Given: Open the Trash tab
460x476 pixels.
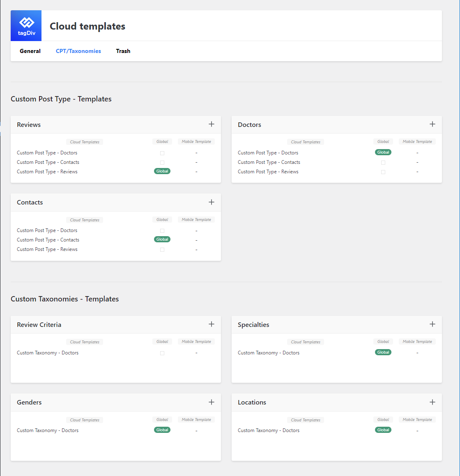Looking at the screenshot, I should click(123, 51).
